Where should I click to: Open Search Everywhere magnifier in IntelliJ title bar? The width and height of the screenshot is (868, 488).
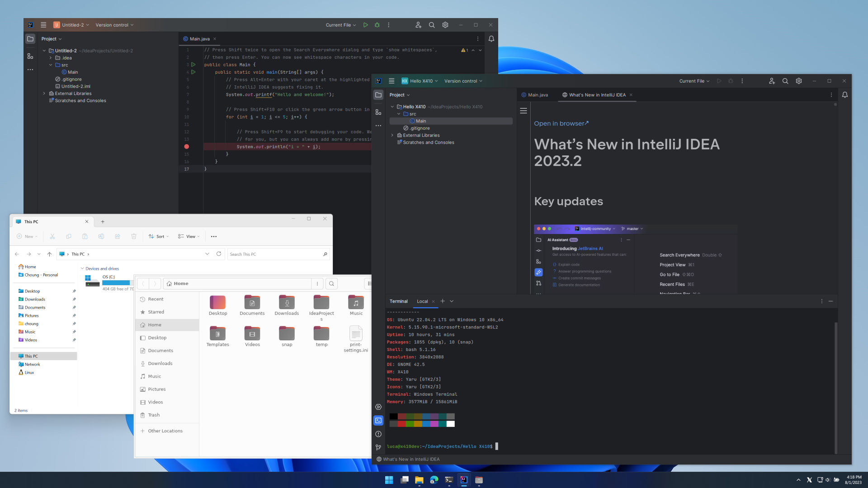click(x=785, y=81)
